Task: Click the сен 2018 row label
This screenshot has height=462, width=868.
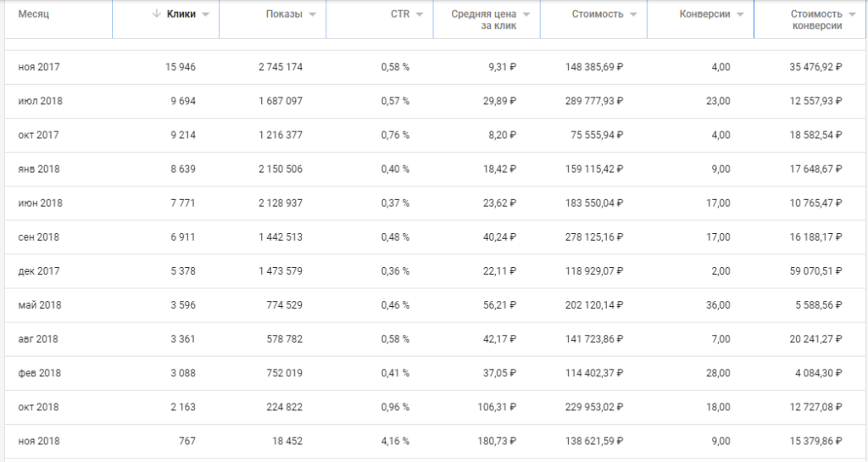Action: pos(39,237)
